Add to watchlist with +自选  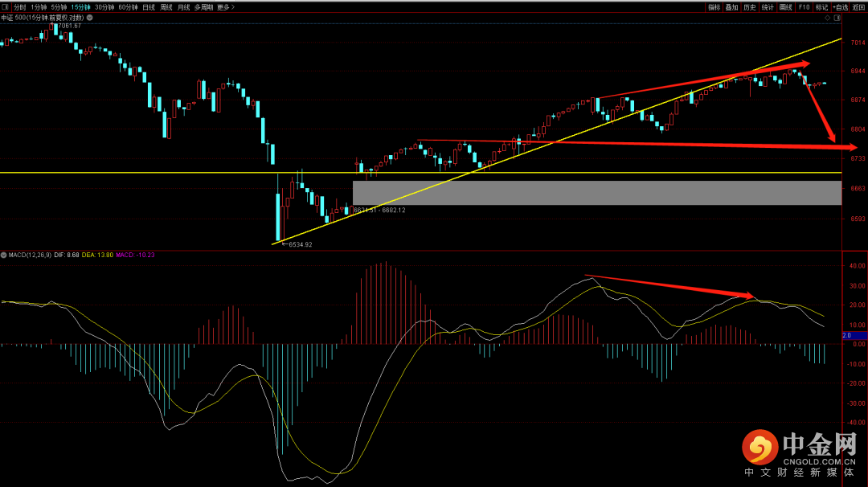(x=840, y=7)
